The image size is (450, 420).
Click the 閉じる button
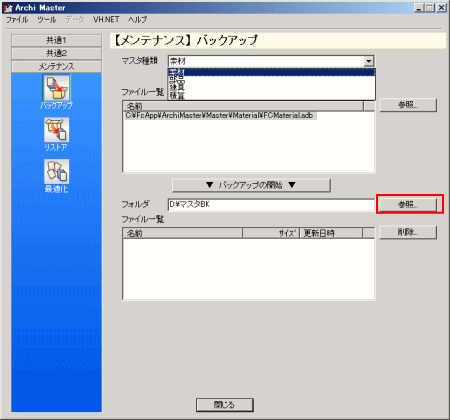point(225,405)
